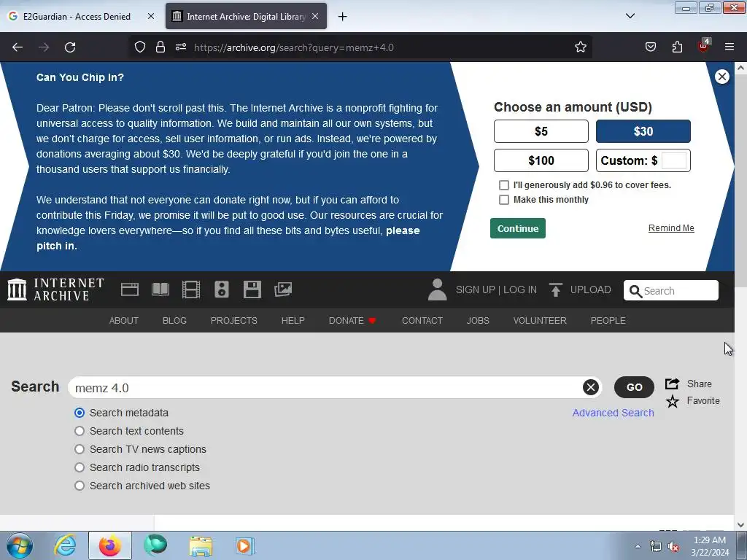Clear the memz 4.0 search query
Screen dimensions: 747x560
pos(591,387)
